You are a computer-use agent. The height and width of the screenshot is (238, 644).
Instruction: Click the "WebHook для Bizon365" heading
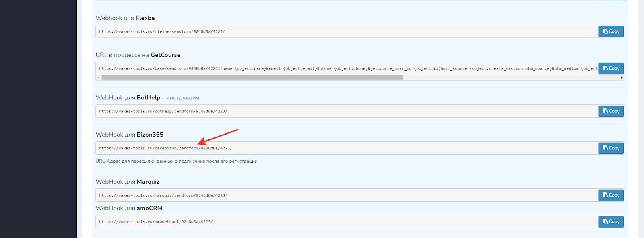(129, 135)
